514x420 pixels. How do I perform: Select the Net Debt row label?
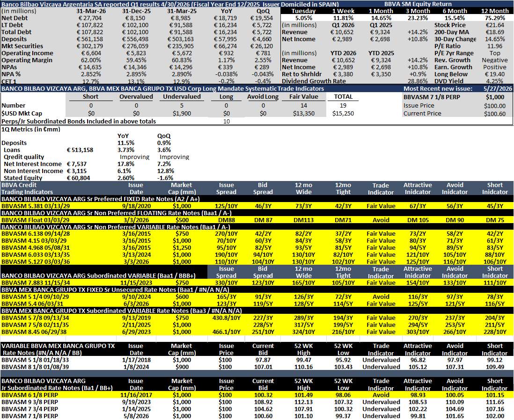15,18
